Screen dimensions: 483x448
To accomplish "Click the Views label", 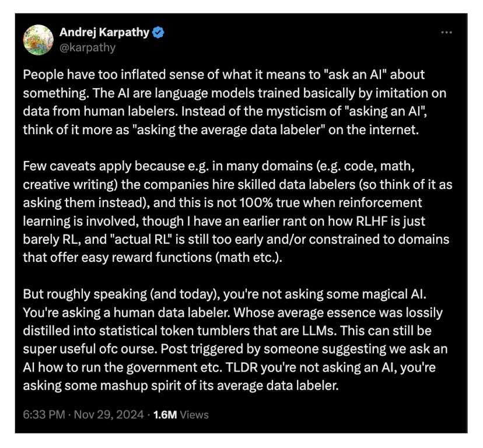I will 194,415.
